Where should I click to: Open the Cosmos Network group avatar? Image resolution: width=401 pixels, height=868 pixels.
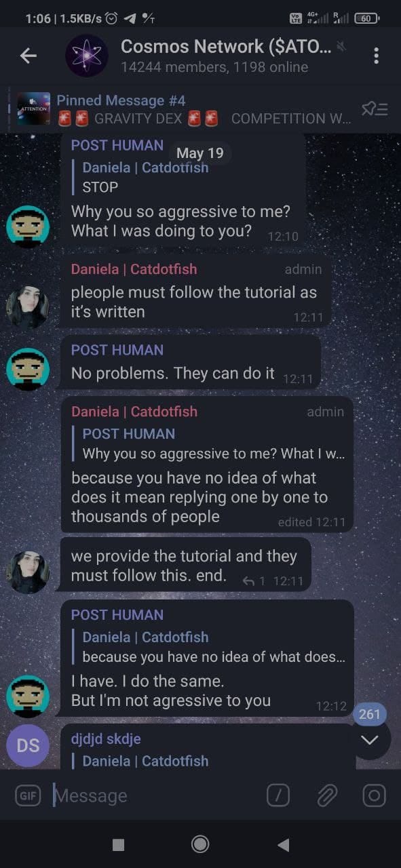(x=87, y=56)
